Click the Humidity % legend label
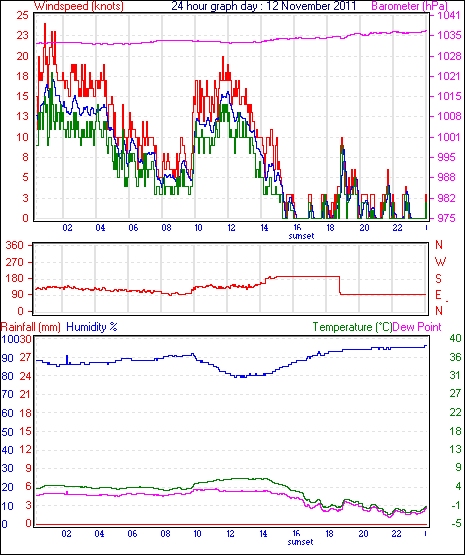 (x=92, y=327)
